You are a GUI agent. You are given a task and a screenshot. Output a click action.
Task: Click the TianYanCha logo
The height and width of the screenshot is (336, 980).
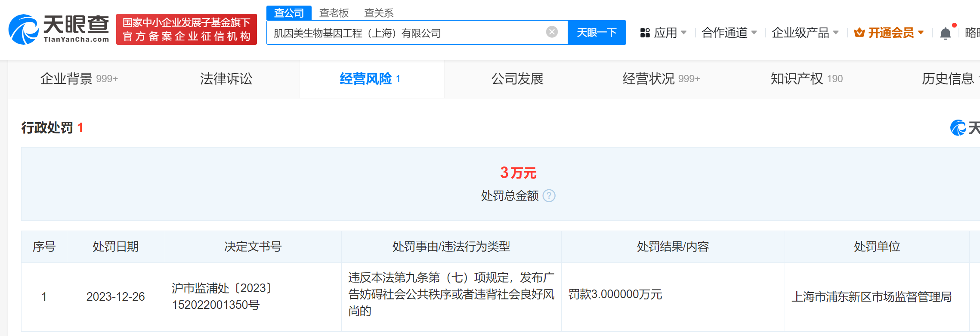[x=59, y=29]
